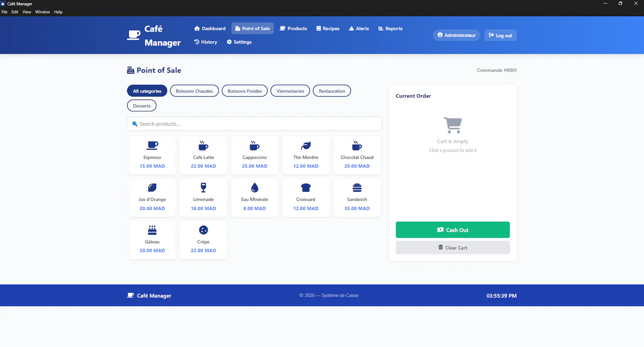Click the Chocolat Chaud product name

[x=357, y=158]
